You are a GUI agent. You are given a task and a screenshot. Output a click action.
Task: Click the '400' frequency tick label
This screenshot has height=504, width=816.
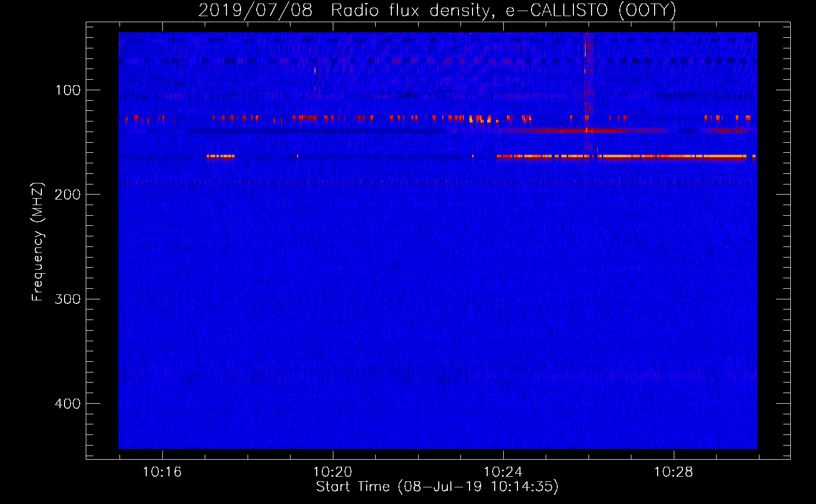coord(68,404)
